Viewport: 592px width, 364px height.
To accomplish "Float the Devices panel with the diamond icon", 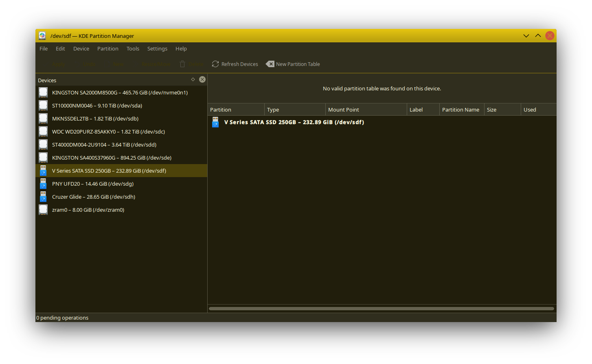I will tap(193, 79).
